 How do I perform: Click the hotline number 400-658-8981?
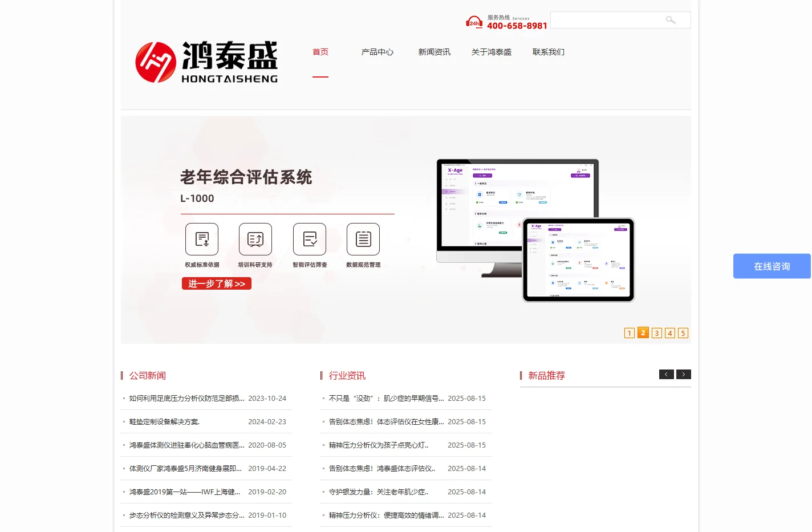pyautogui.click(x=517, y=26)
